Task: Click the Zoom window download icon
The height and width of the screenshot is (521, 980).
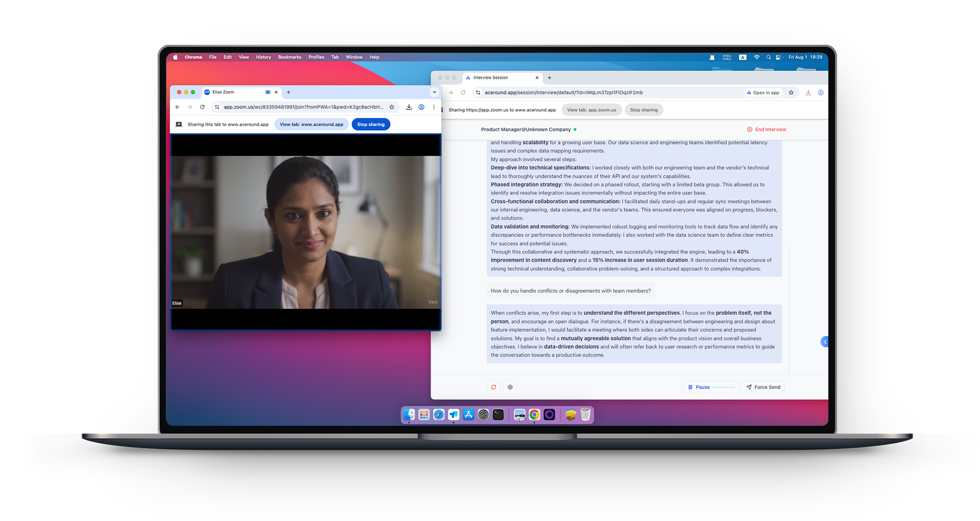Action: (x=409, y=107)
